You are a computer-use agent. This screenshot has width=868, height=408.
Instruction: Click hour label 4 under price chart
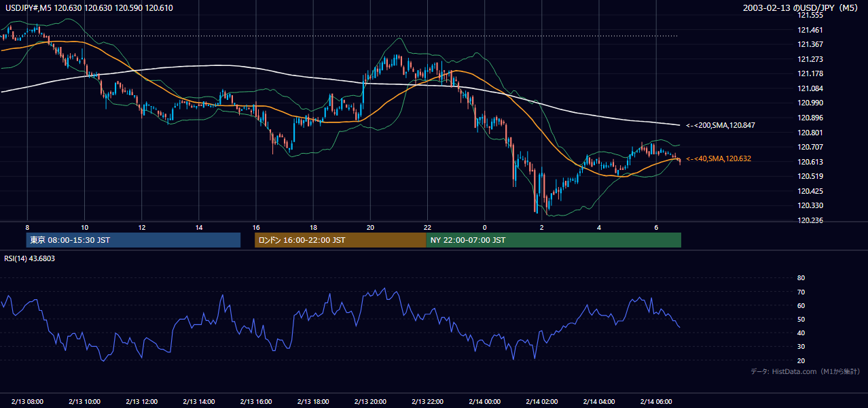(599, 227)
